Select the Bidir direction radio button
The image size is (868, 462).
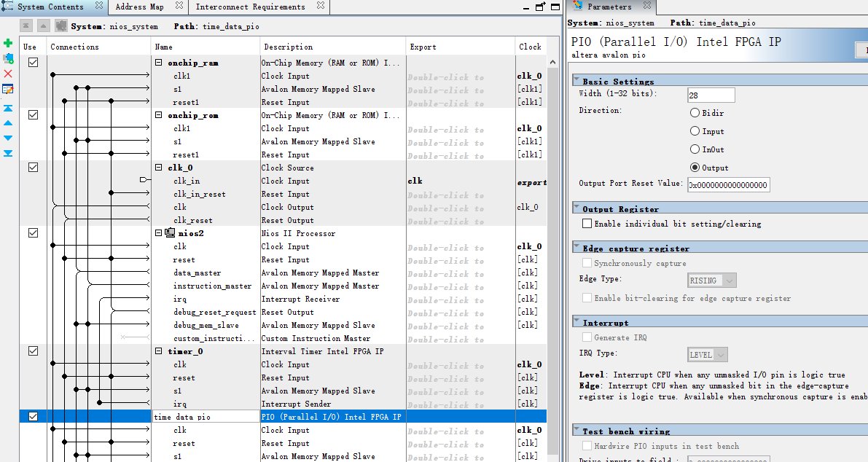(695, 113)
